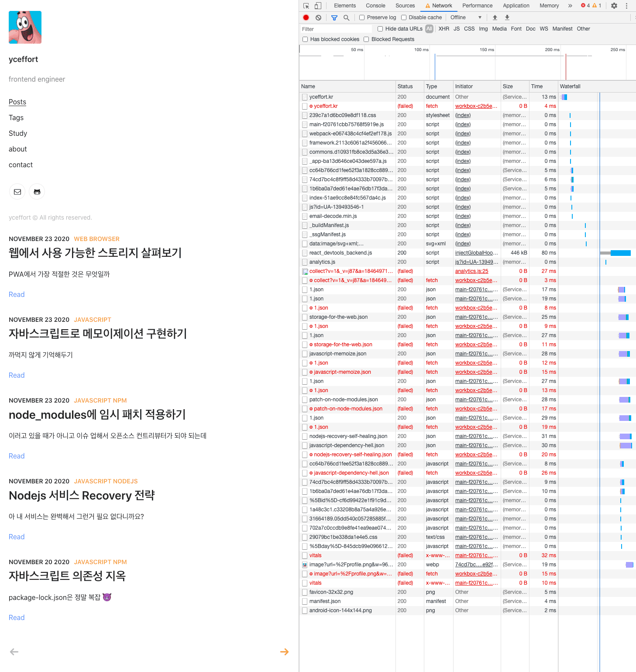The width and height of the screenshot is (636, 672).
Task: Switch to Sources tab
Action: pos(405,6)
